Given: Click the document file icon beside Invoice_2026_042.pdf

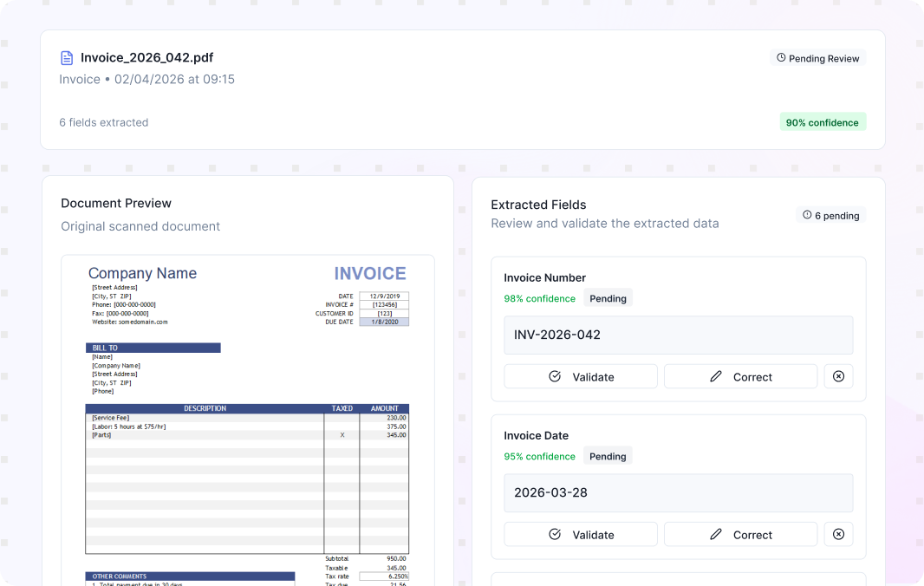Looking at the screenshot, I should click(x=68, y=58).
